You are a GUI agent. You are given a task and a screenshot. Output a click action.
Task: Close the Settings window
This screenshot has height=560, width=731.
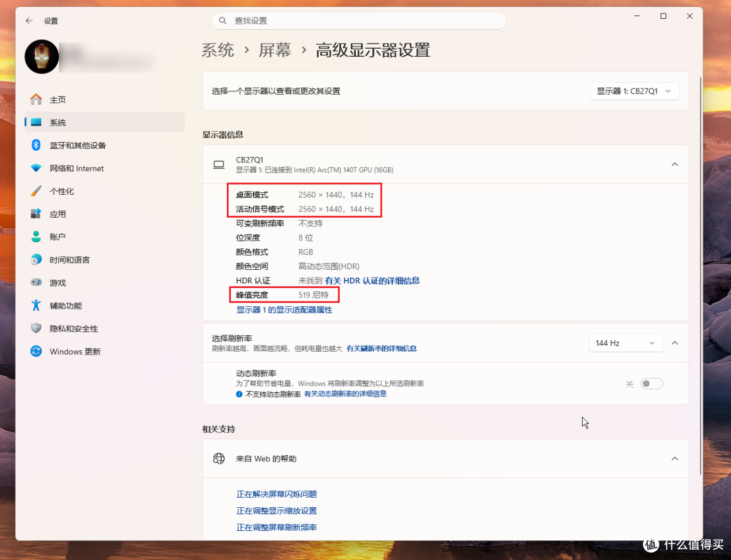[x=690, y=16]
